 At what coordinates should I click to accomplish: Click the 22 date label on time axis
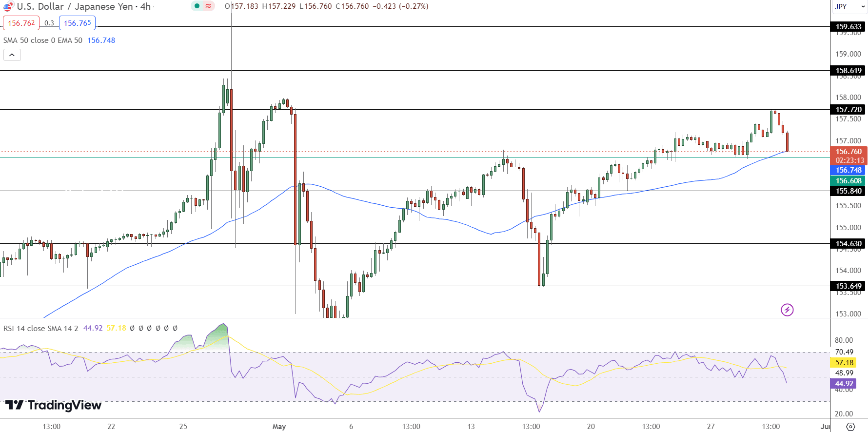[x=111, y=427]
